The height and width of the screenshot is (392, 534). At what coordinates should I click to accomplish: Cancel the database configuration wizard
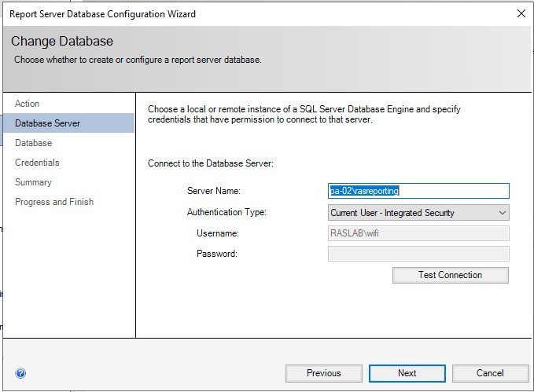click(489, 373)
